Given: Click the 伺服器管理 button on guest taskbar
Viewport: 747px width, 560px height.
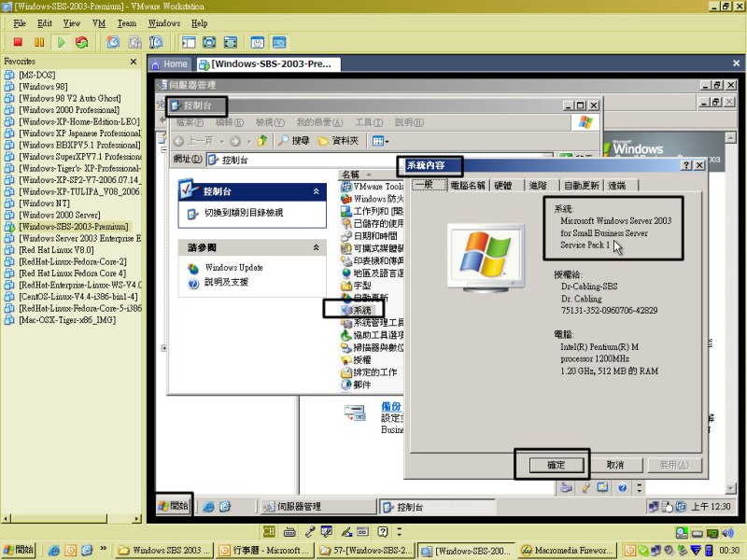Looking at the screenshot, I should pyautogui.click(x=318, y=507).
